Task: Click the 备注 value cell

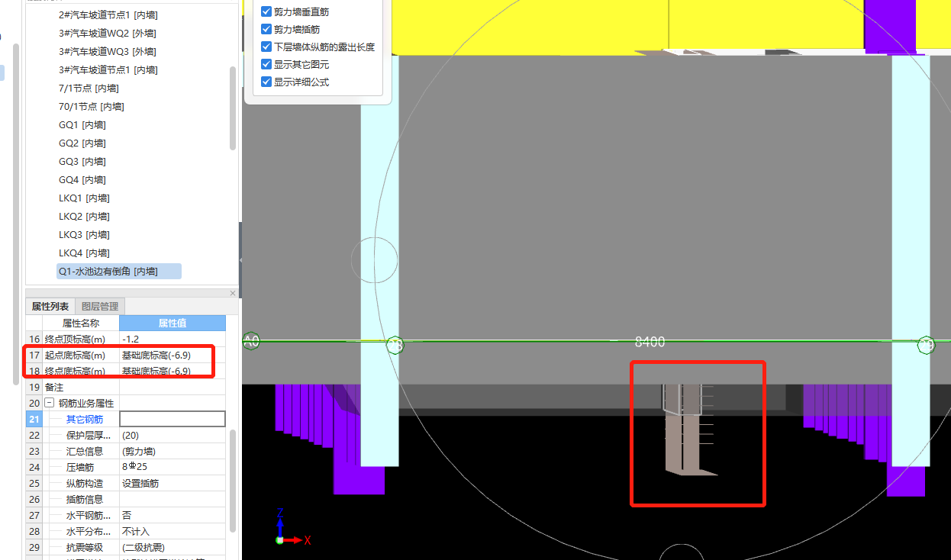Action: [x=172, y=387]
